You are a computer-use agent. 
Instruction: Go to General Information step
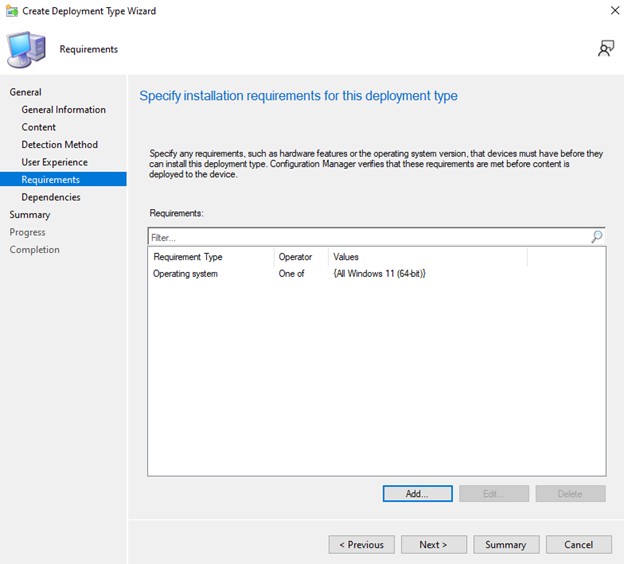click(x=63, y=110)
